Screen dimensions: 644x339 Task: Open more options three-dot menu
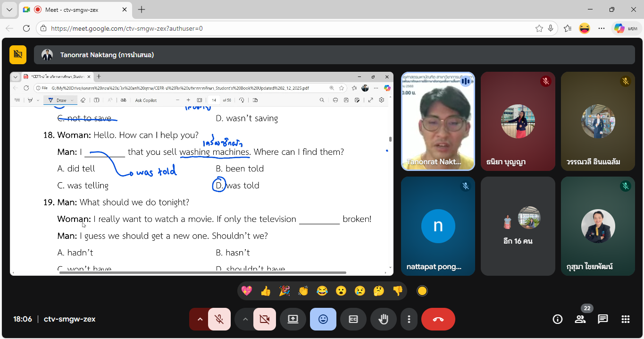point(409,319)
